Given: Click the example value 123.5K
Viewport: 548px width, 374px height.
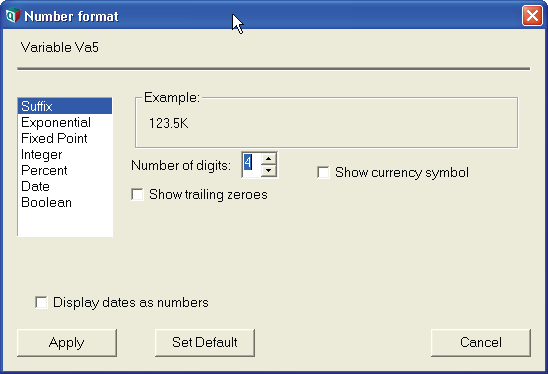Looking at the screenshot, I should pos(168,123).
